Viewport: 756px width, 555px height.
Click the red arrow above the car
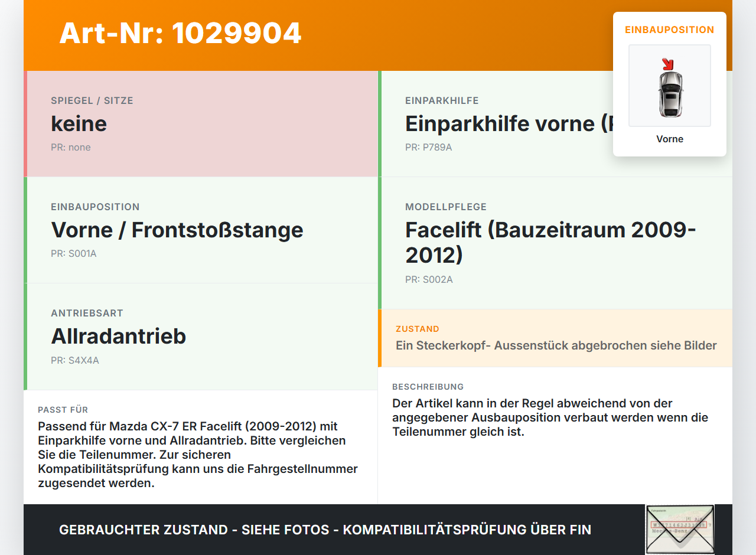click(x=668, y=64)
